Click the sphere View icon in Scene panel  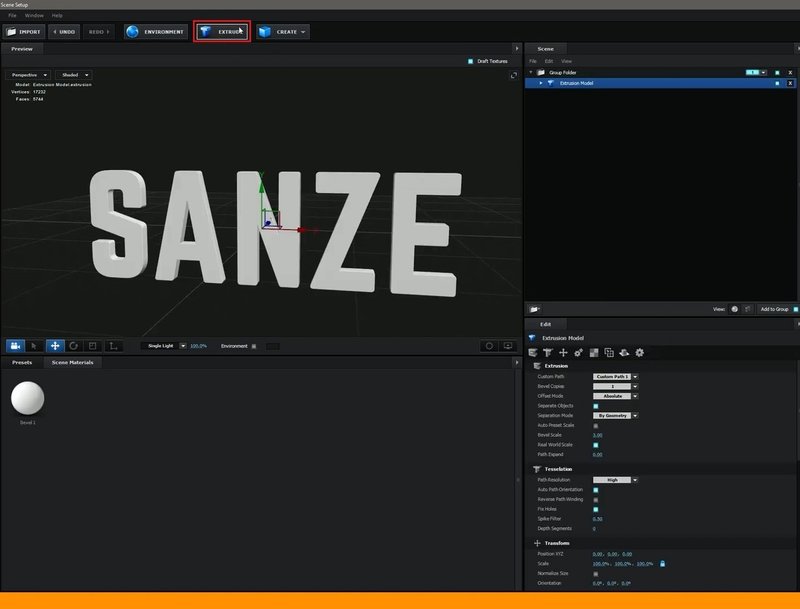(734, 309)
